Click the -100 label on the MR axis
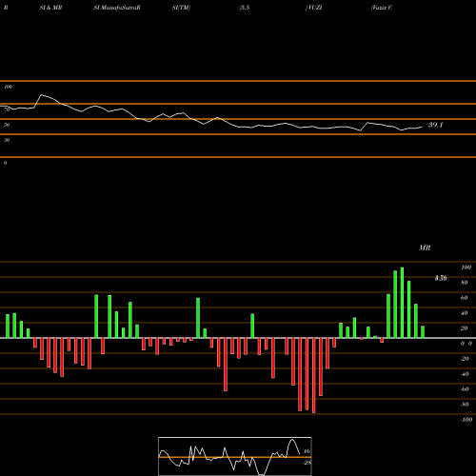Screen dimensions: 476x476 (466, 420)
